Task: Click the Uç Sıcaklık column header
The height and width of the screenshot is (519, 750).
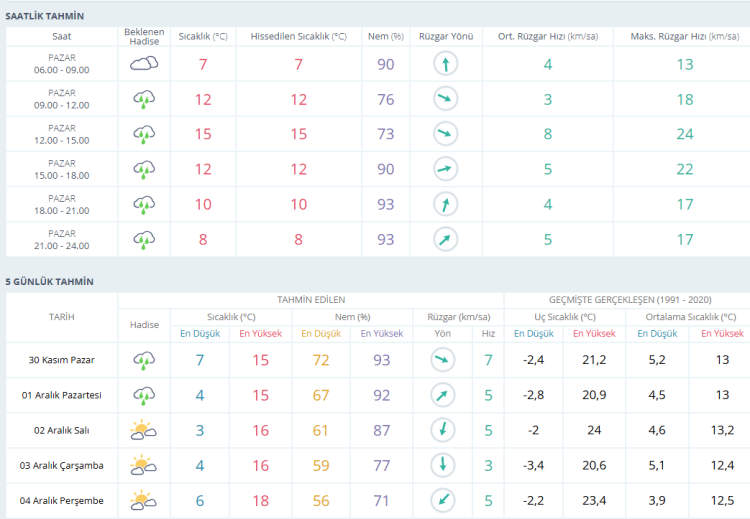Action: [x=565, y=316]
